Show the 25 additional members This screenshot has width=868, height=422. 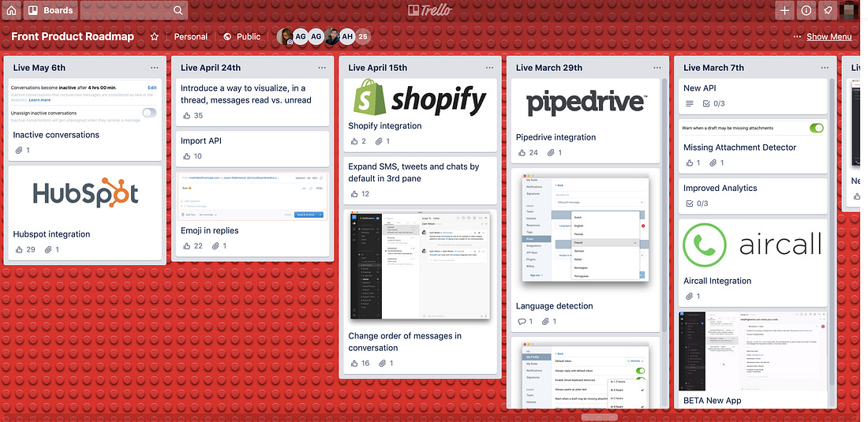click(x=363, y=36)
